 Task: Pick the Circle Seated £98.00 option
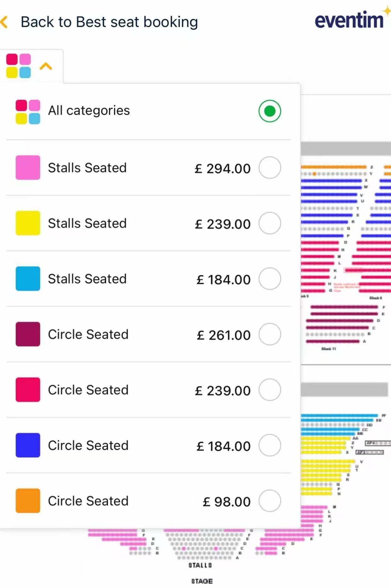148,501
